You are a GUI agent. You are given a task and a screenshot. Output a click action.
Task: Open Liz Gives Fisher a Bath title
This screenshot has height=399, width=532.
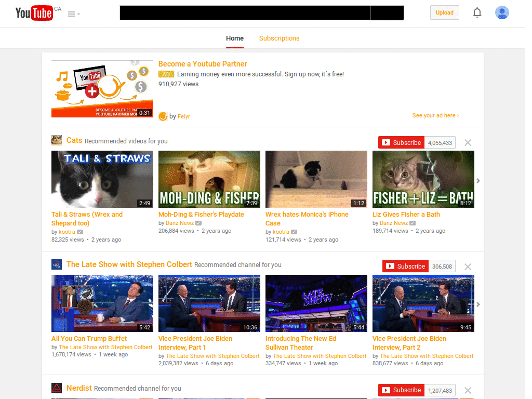point(406,215)
